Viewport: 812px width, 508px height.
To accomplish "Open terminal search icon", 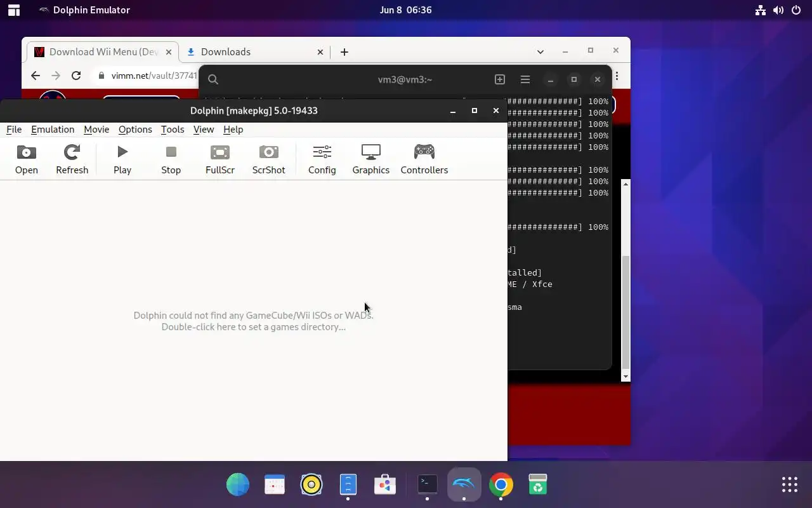I will (213, 79).
